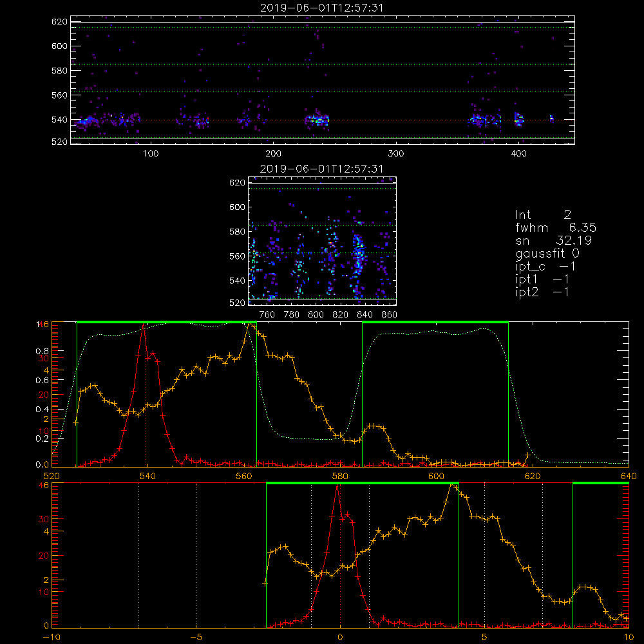This screenshot has height=644, width=644.
Task: Select the 'ipt_c -1' readout line
Action: [x=545, y=267]
